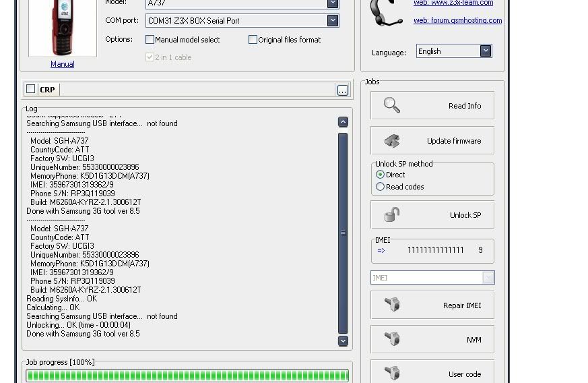Enable Manual model select checkbox
588x383 pixels.
point(150,40)
